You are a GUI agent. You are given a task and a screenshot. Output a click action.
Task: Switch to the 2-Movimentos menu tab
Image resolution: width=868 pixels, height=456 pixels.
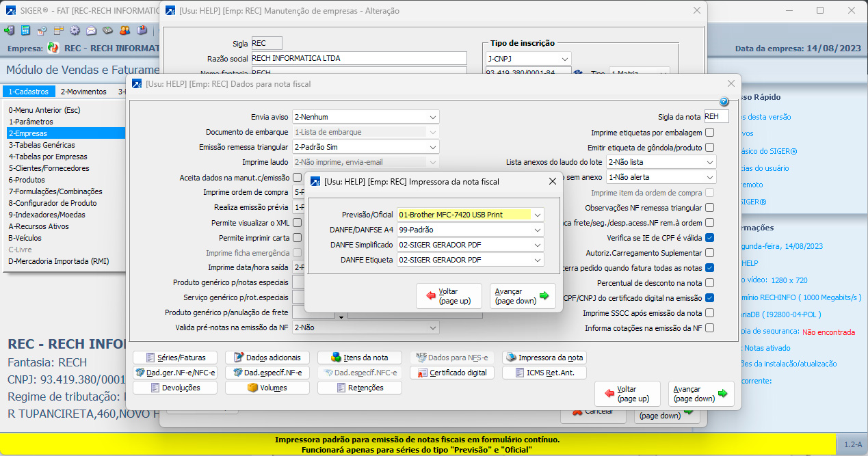coord(83,92)
